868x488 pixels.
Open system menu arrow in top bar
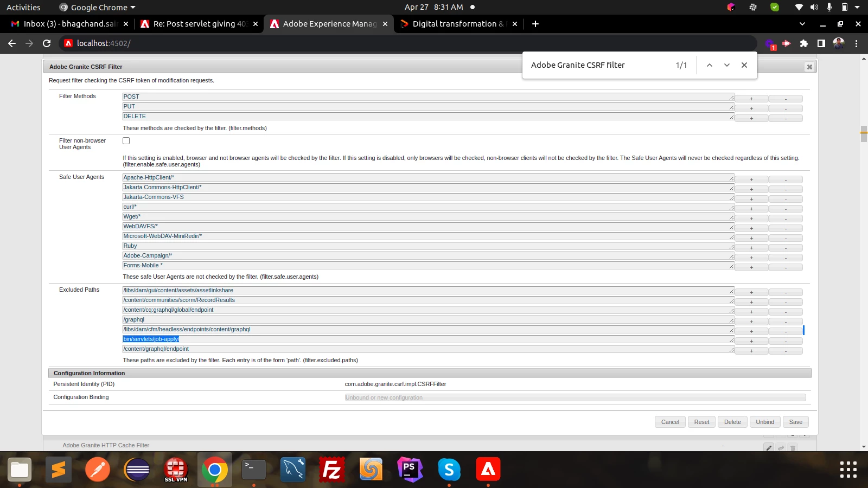point(857,7)
